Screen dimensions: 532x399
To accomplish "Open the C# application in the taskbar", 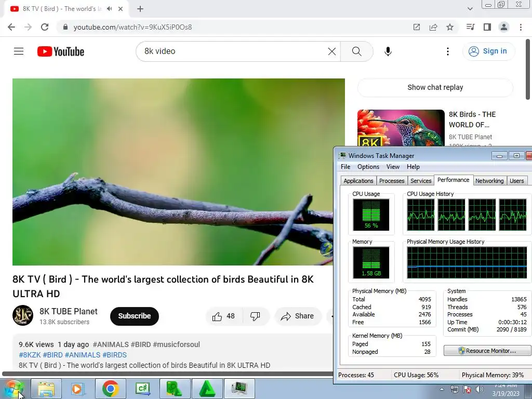I will pos(142,389).
